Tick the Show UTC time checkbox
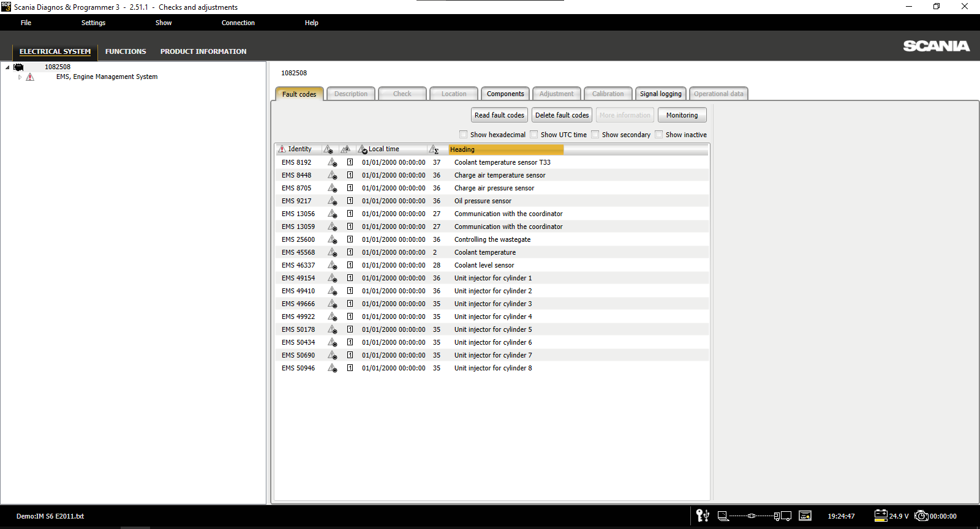 534,135
